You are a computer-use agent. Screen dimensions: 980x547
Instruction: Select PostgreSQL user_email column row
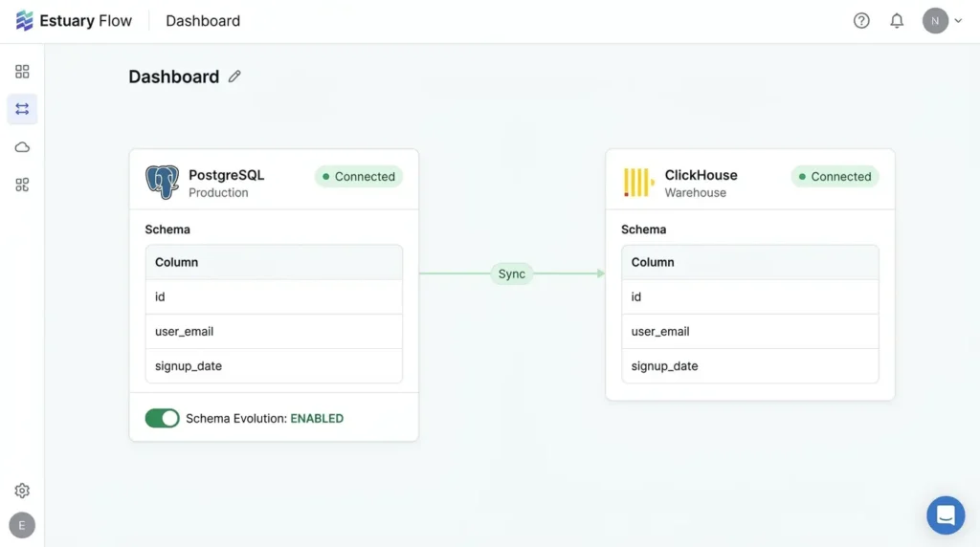pos(274,331)
